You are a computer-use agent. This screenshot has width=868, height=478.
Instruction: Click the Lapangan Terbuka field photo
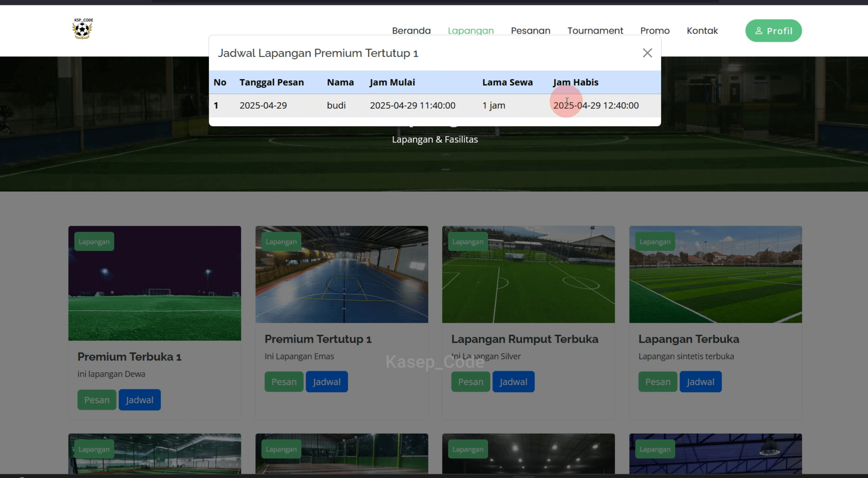(716, 274)
